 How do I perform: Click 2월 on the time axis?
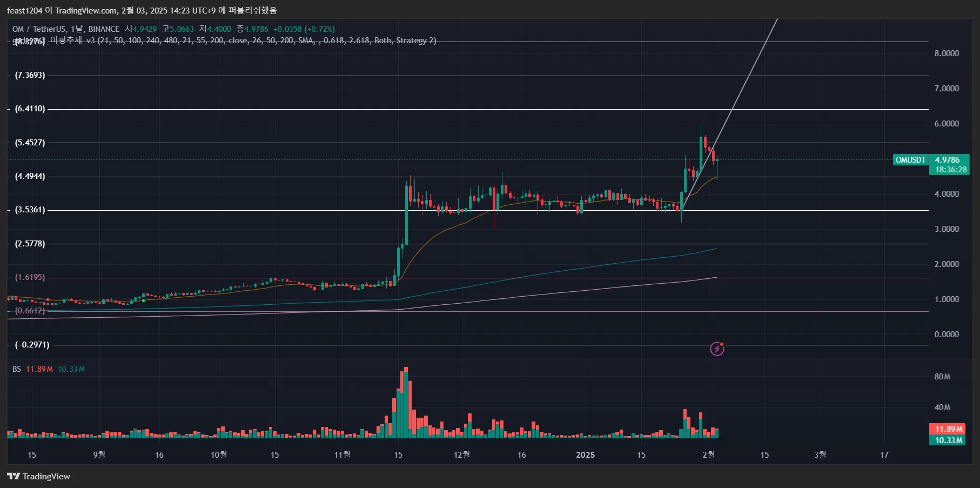(x=708, y=455)
